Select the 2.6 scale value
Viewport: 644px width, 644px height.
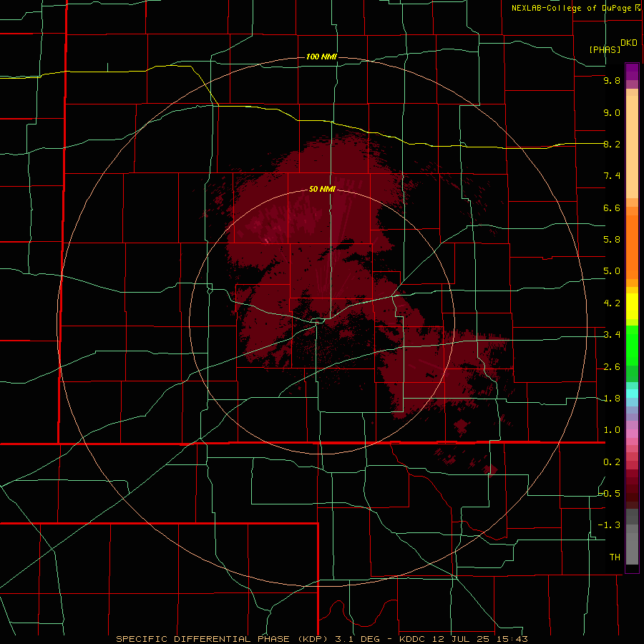coord(612,367)
